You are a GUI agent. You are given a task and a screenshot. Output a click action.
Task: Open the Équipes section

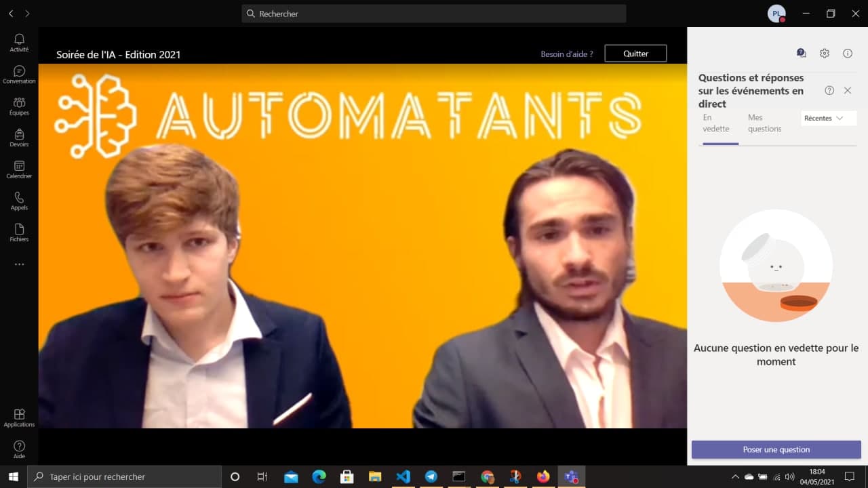19,106
